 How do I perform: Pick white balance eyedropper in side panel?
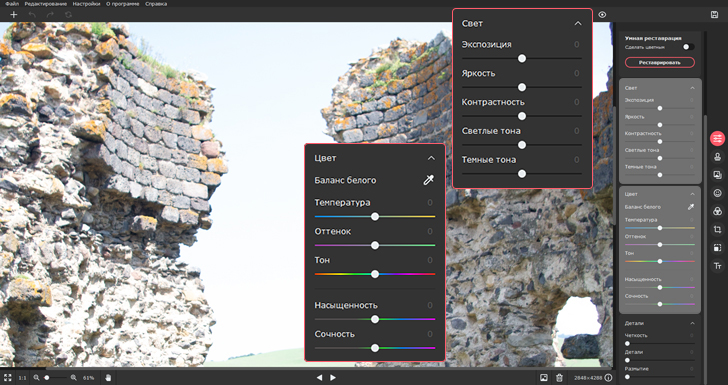pos(691,207)
